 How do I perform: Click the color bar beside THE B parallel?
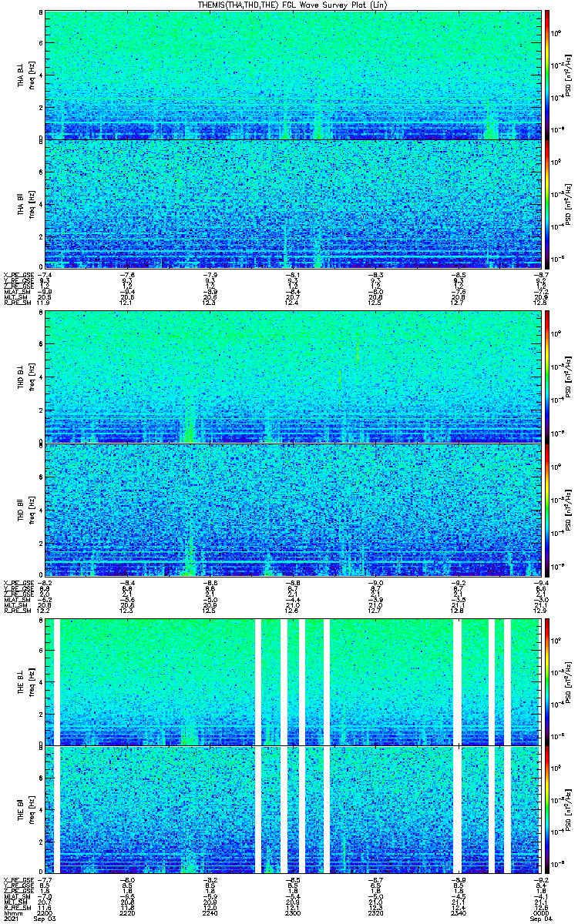point(547,809)
